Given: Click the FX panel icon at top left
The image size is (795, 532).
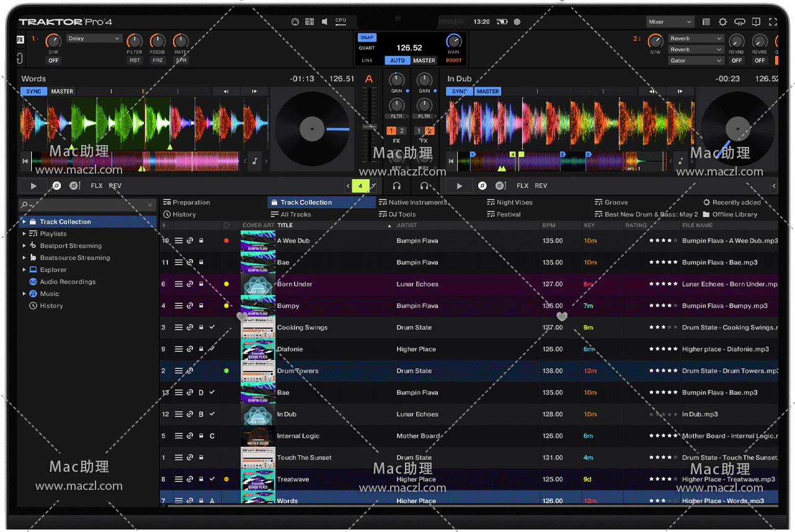Looking at the screenshot, I should click(20, 39).
